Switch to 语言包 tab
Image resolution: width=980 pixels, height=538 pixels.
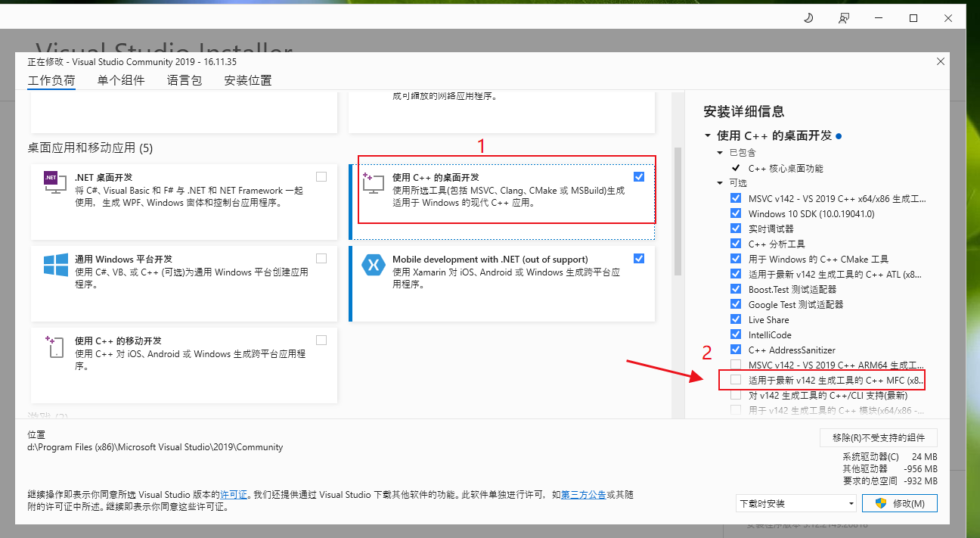[185, 80]
